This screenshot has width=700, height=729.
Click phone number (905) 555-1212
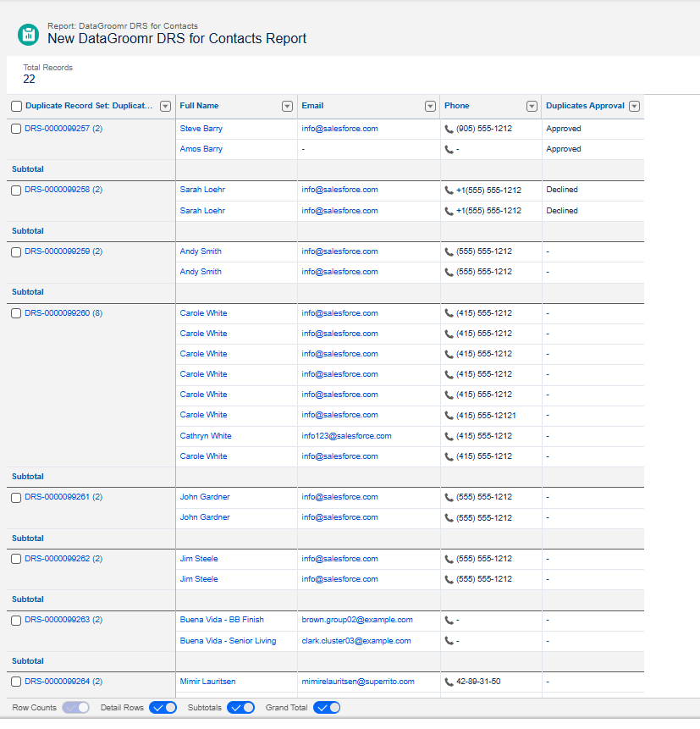(x=484, y=129)
